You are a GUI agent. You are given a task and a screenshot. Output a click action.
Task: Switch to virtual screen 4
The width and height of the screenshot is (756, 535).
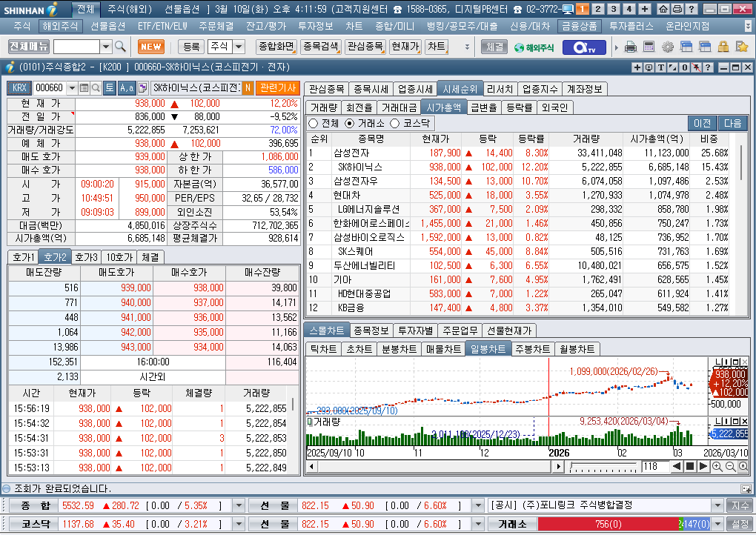(629, 9)
